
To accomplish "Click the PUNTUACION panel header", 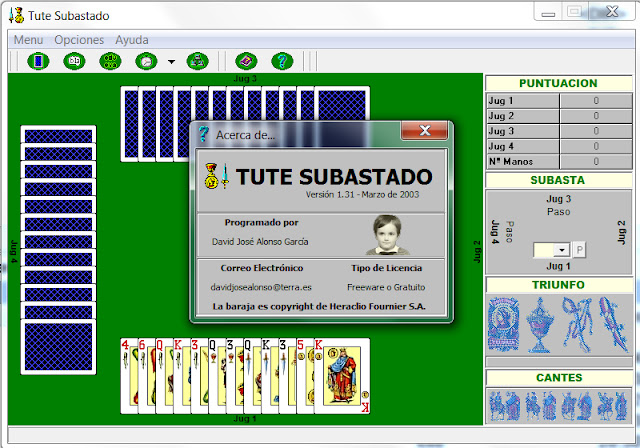I will pos(558,83).
